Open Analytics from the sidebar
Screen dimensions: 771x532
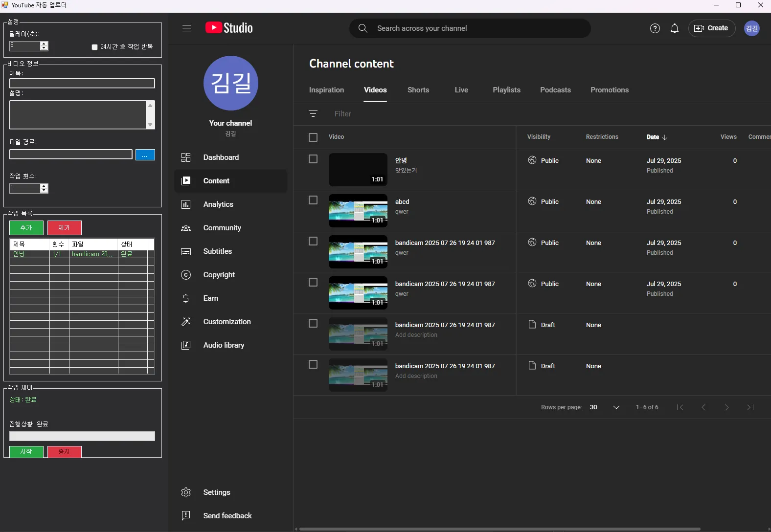click(218, 204)
